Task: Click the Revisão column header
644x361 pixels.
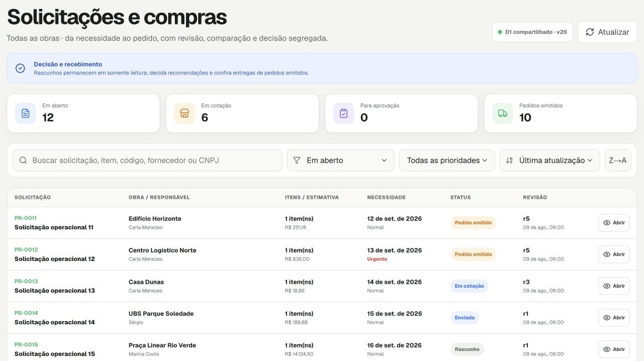Action: pyautogui.click(x=535, y=198)
